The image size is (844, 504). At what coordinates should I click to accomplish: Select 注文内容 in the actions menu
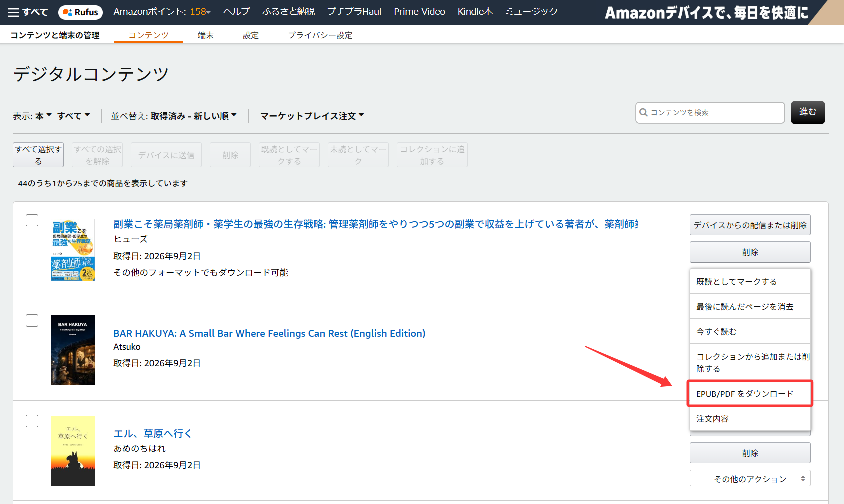750,419
